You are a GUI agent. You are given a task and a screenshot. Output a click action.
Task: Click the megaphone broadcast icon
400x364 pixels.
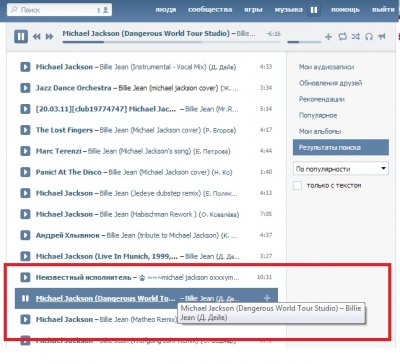click(x=382, y=36)
